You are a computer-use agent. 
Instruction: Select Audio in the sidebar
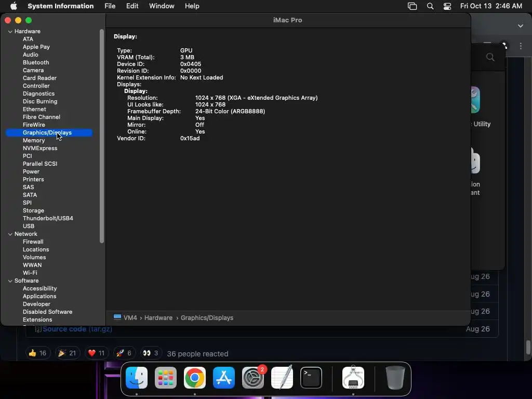(31, 55)
